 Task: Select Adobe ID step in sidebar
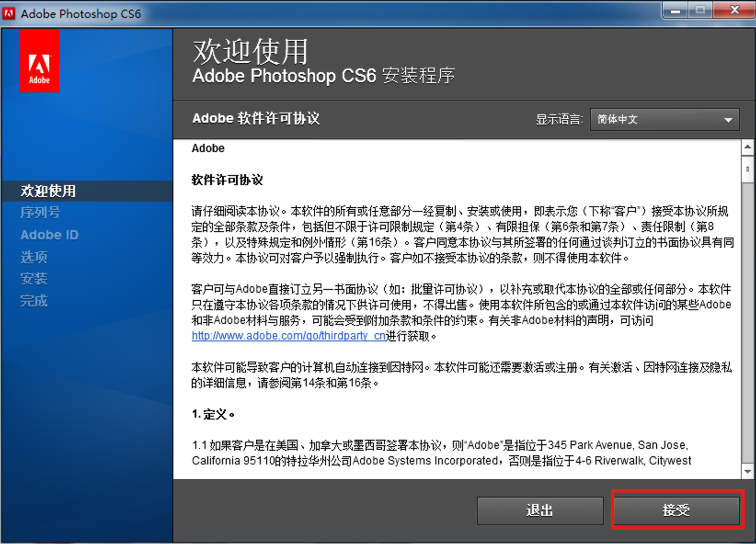[x=49, y=235]
